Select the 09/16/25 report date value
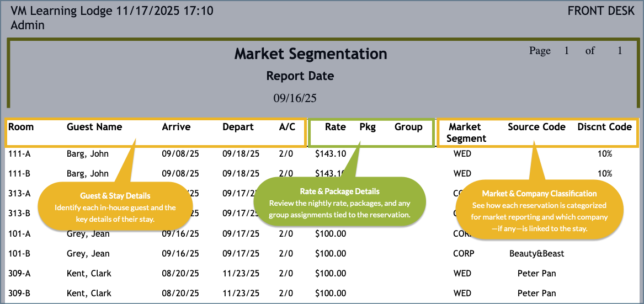Viewport: 644px width, 304px height. (x=295, y=98)
